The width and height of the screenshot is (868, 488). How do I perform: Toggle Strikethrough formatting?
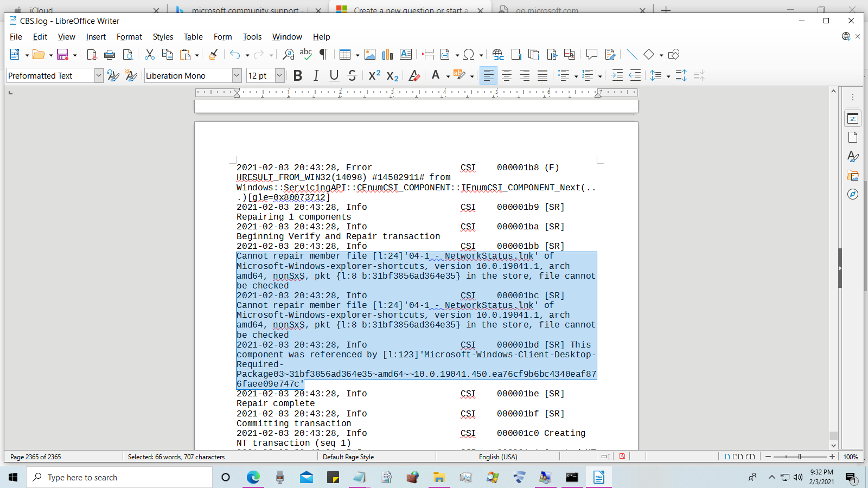(x=352, y=75)
